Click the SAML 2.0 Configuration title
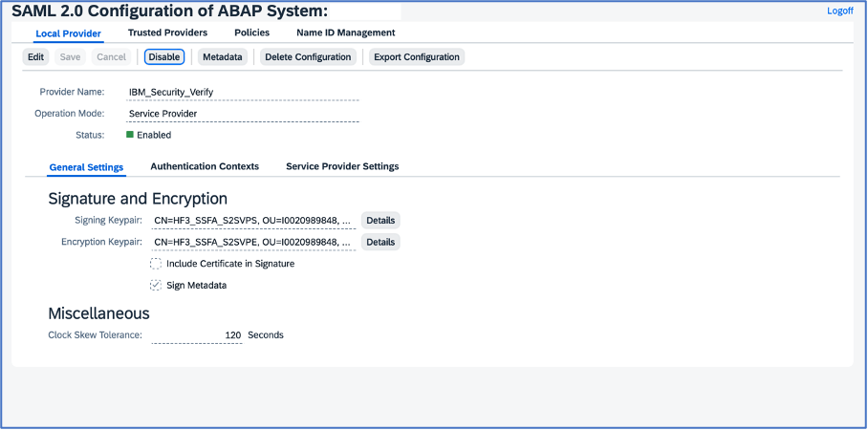This screenshot has height=430, width=868. [x=170, y=11]
